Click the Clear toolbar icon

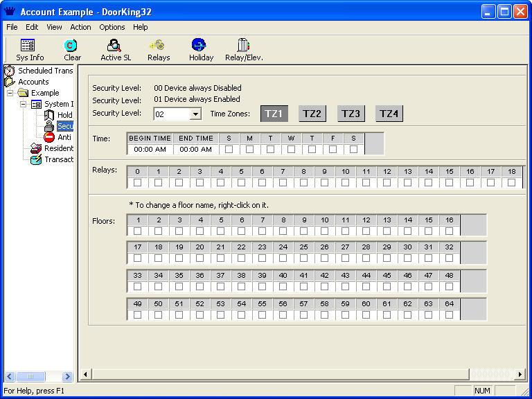pyautogui.click(x=71, y=45)
